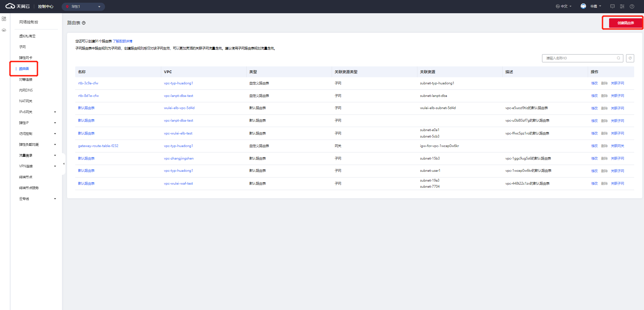Expand the 弹性IP sidebar submenu

pyautogui.click(x=55, y=123)
